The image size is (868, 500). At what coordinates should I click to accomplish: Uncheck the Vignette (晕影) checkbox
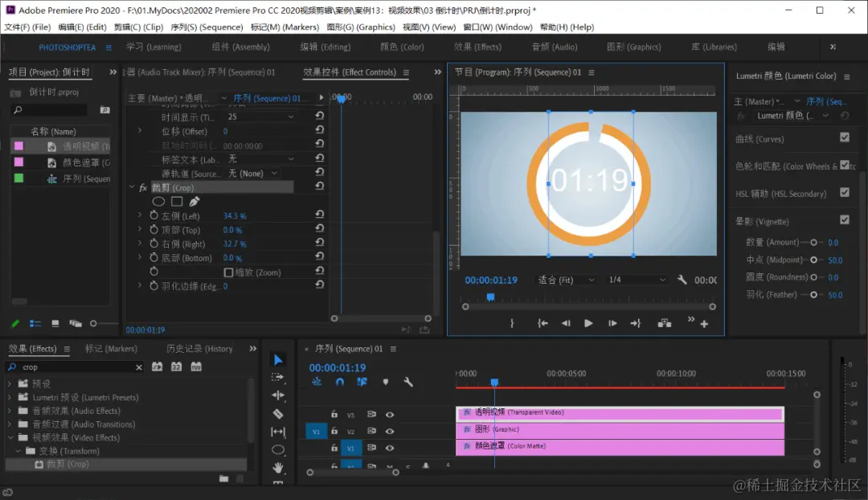[x=844, y=219]
